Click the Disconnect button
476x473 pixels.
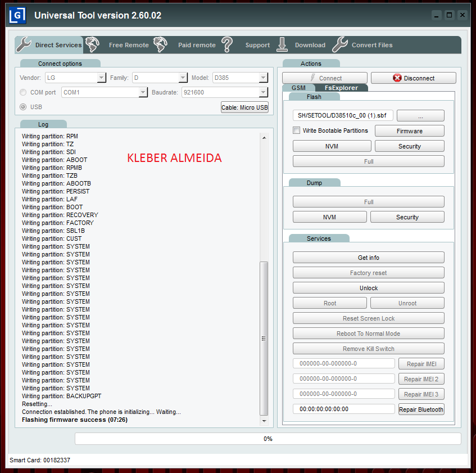tap(414, 78)
